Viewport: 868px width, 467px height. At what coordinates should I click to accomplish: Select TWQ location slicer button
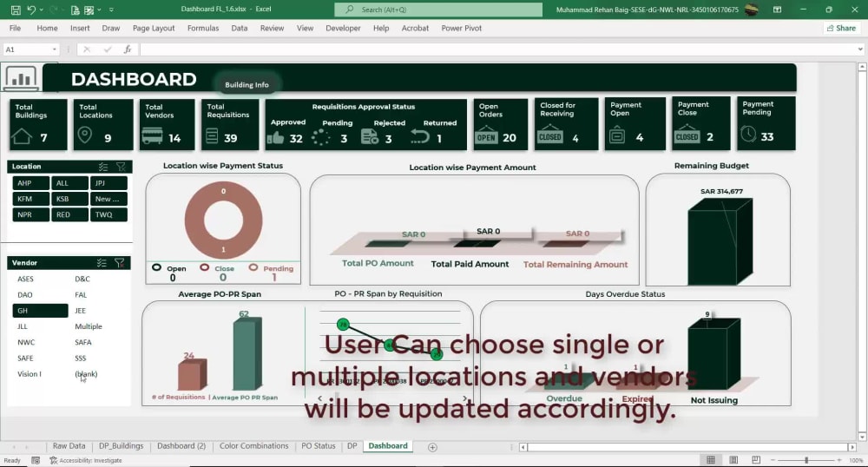click(x=108, y=214)
